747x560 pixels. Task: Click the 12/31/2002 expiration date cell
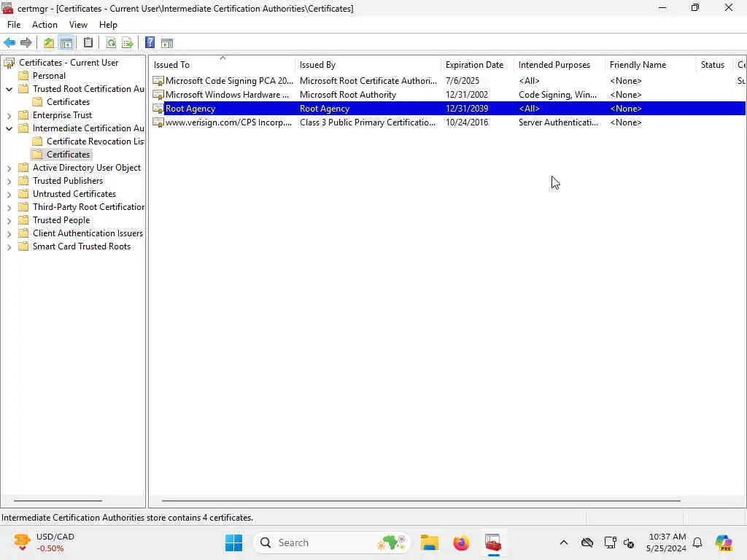point(466,95)
